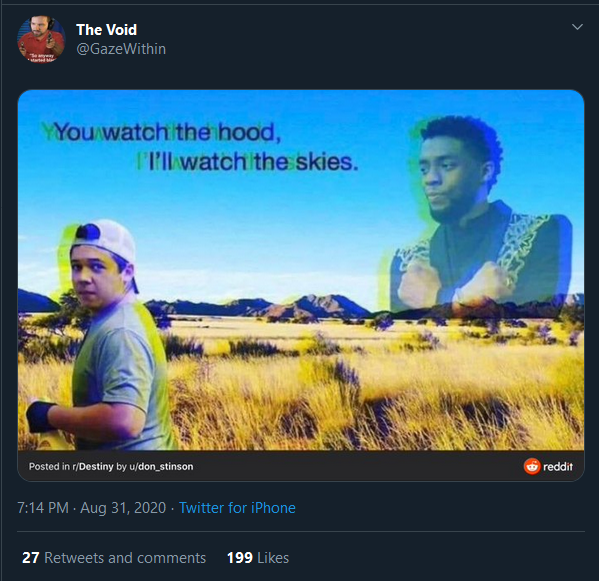Click "I'll watch the skies." meme text
The height and width of the screenshot is (581, 599).
pos(248,162)
